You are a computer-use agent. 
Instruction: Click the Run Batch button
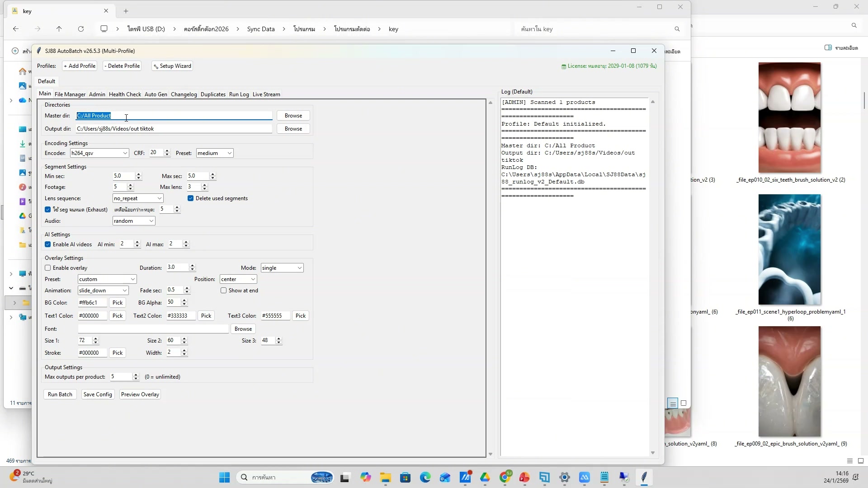point(60,394)
